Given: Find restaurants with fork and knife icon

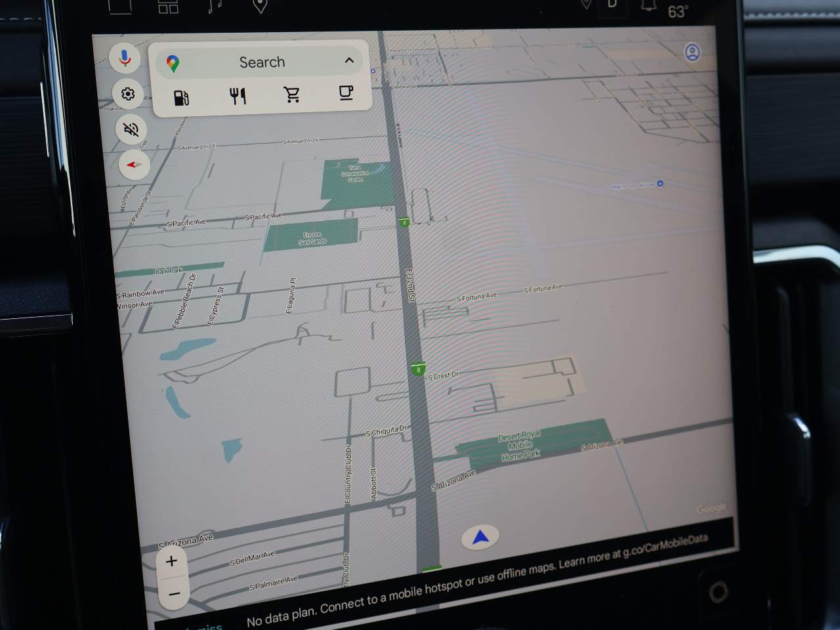Looking at the screenshot, I should (238, 96).
